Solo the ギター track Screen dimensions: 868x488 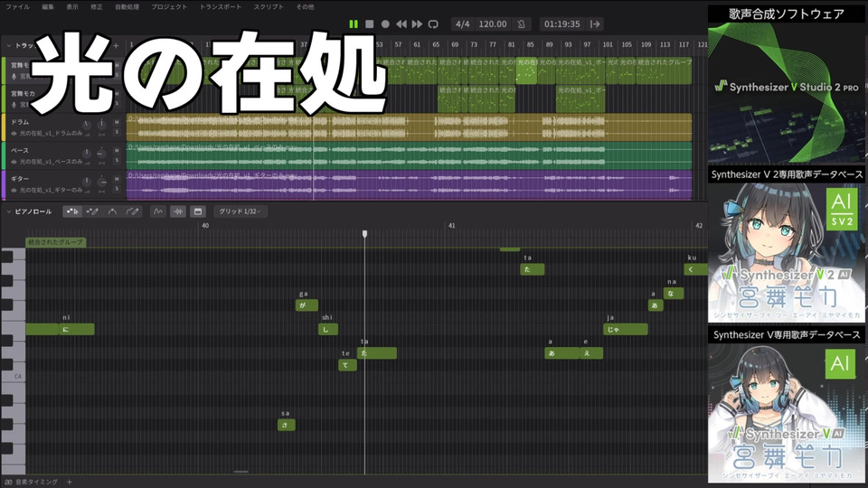pos(117,189)
